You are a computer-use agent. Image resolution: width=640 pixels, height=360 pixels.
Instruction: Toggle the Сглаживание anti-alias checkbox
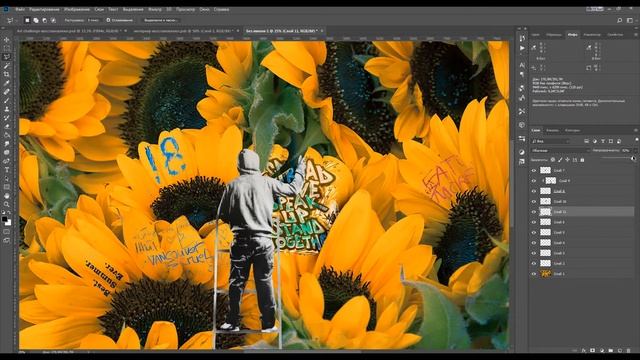pos(108,20)
